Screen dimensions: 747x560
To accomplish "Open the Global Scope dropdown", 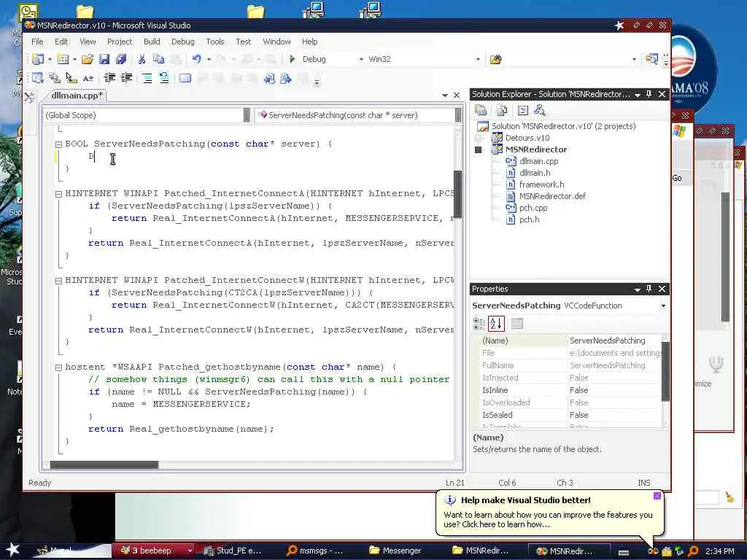I will 247,115.
